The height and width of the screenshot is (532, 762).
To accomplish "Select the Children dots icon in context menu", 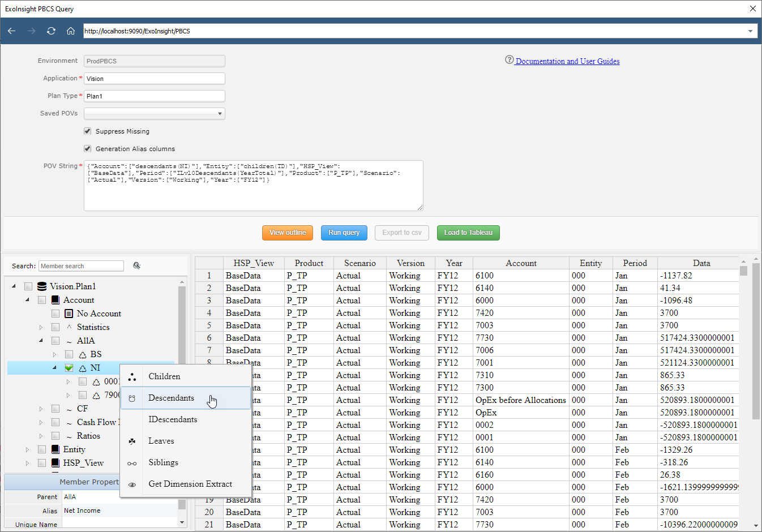I will point(132,376).
